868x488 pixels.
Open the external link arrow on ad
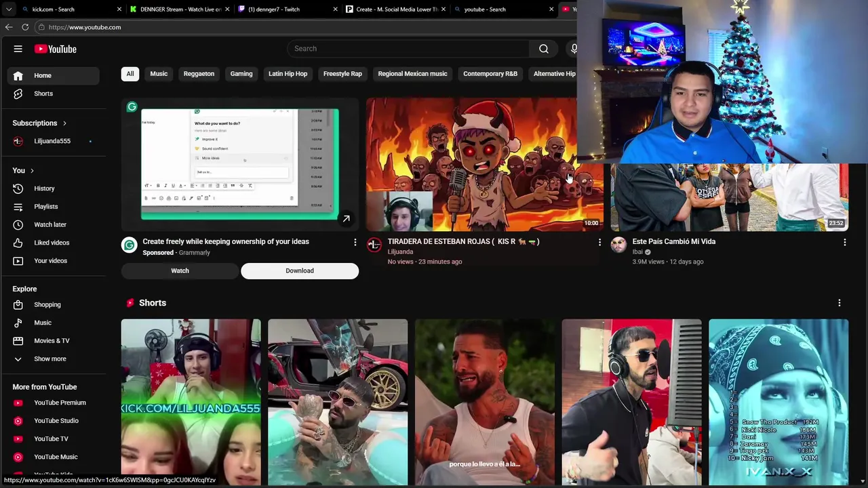tap(346, 219)
